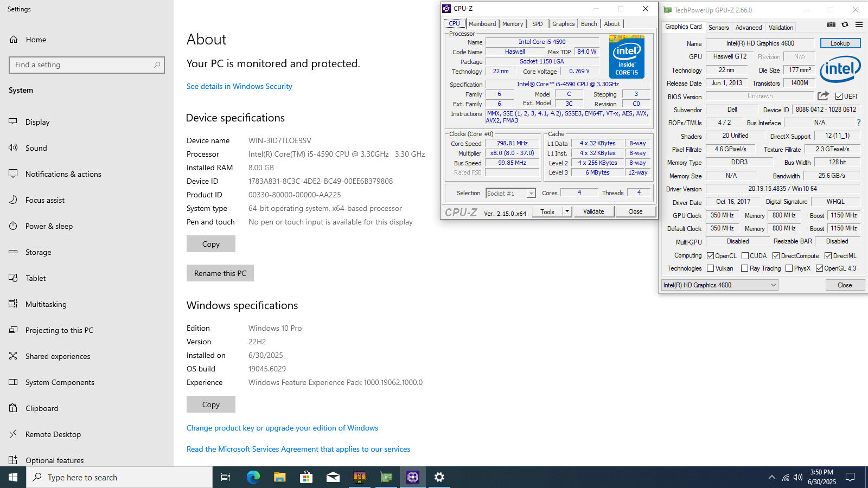Toggle the Ray Tracing checkbox
Screen dimensions: 868x488
pyautogui.click(x=744, y=268)
